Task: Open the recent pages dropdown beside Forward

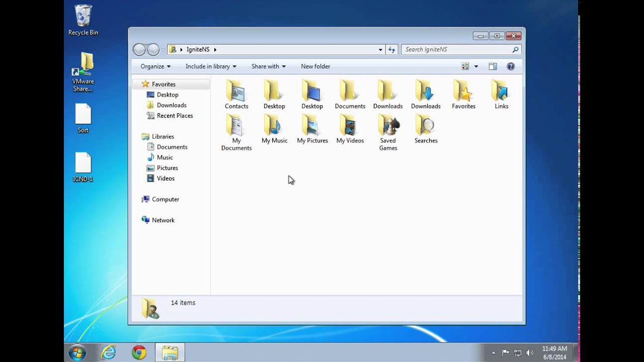Action: 163,50
